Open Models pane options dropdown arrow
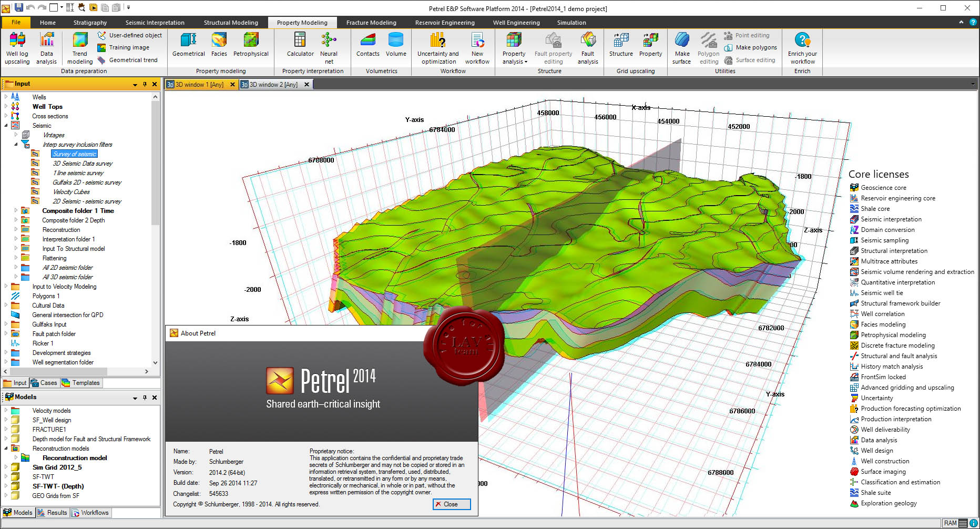 [135, 398]
